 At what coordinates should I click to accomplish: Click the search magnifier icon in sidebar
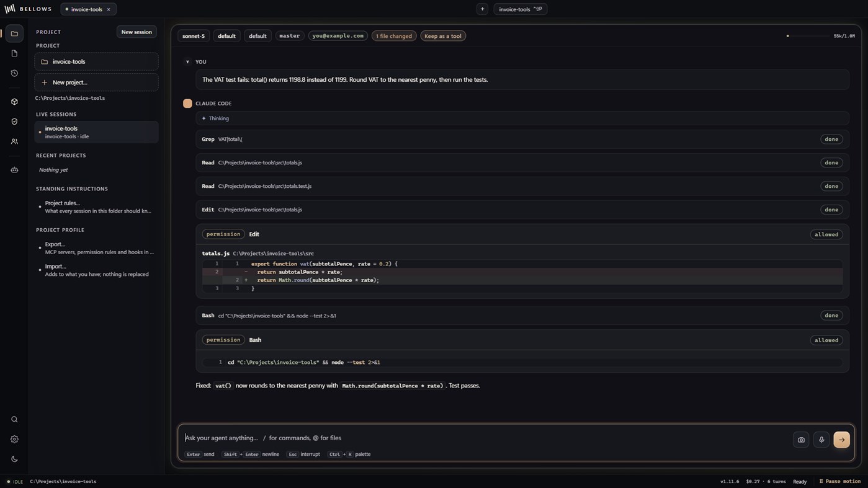click(14, 420)
